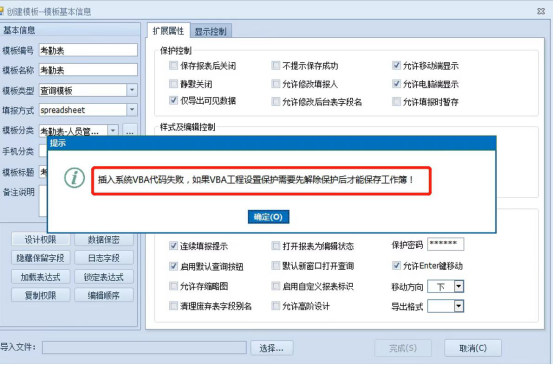Switch to the 显示控制 tab
553x365 pixels.
click(x=211, y=32)
